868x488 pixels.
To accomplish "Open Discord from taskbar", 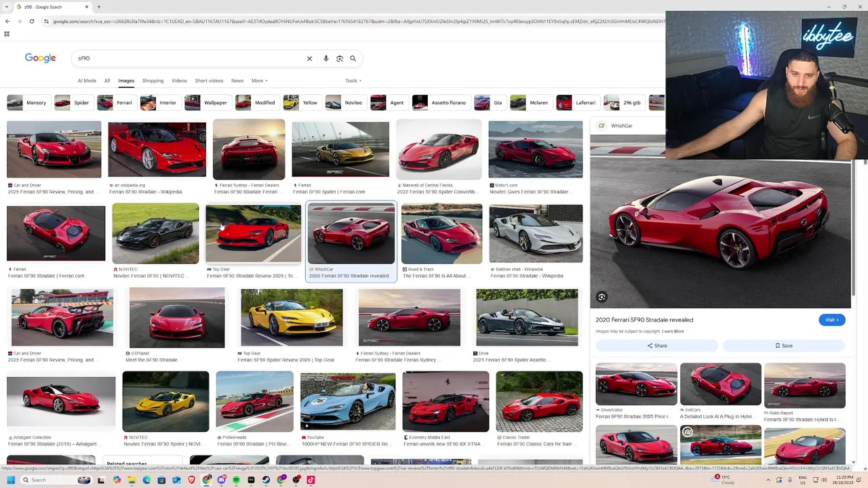I will [221, 480].
